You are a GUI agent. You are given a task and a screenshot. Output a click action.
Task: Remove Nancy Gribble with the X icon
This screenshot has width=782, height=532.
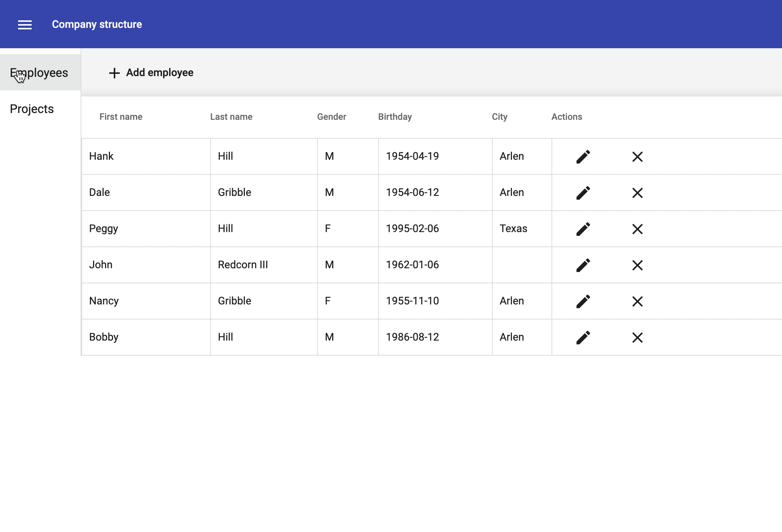[637, 301]
